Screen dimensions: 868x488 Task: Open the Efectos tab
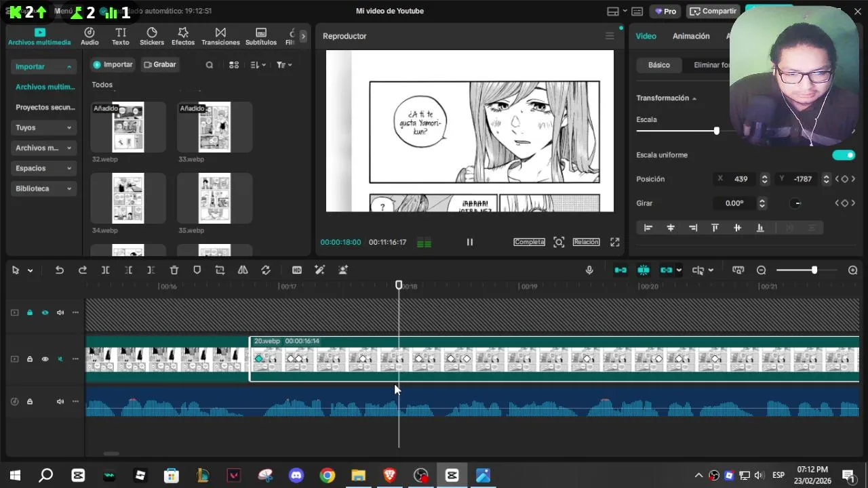pos(183,37)
